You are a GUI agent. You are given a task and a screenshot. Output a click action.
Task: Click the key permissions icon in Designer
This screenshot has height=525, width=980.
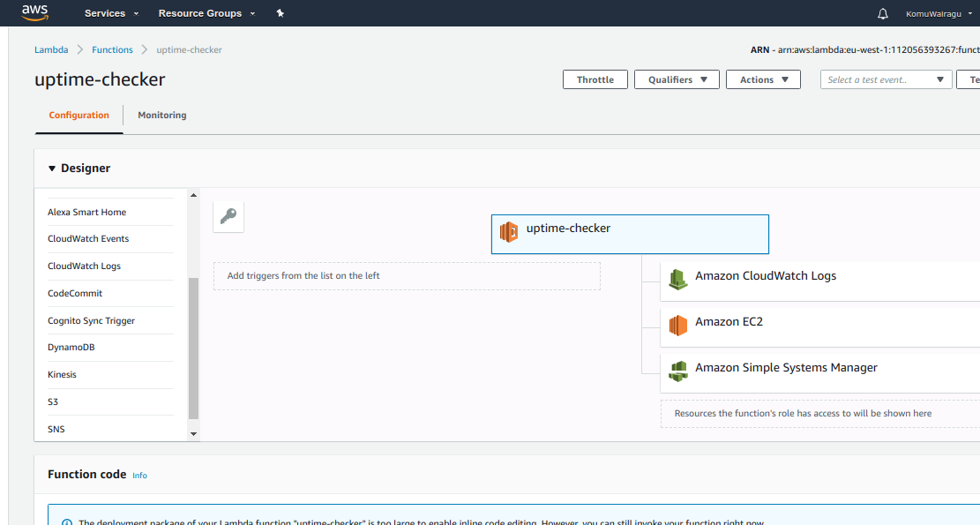point(228,216)
